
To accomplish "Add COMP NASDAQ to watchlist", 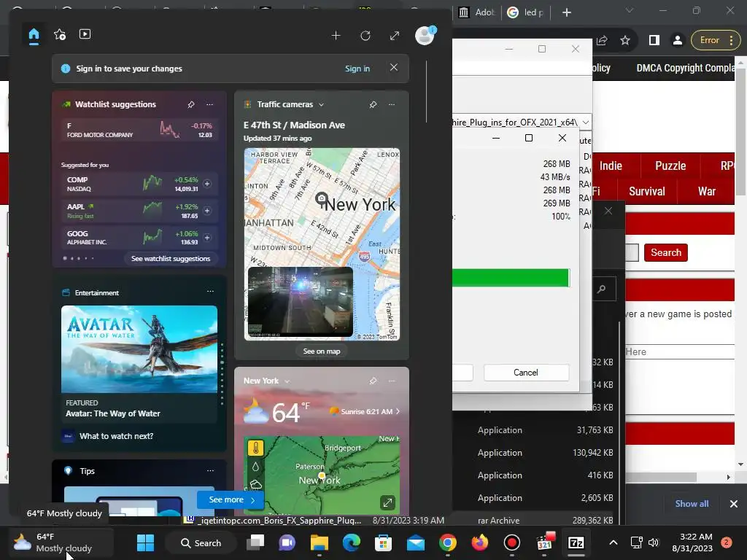I will (x=207, y=184).
